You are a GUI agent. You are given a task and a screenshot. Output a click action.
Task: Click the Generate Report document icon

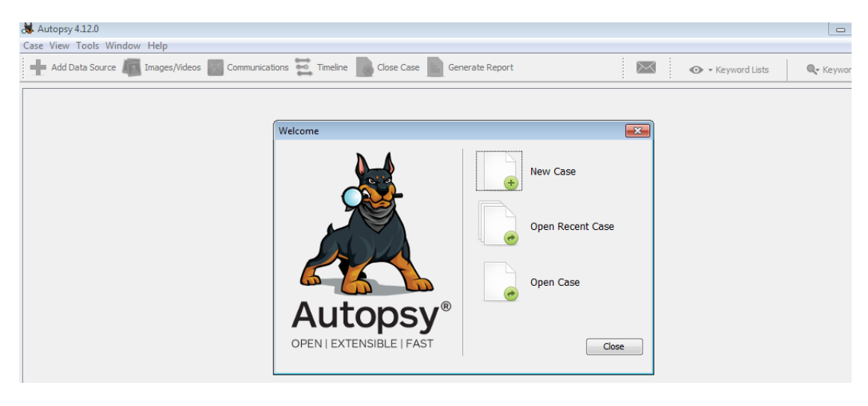click(435, 67)
